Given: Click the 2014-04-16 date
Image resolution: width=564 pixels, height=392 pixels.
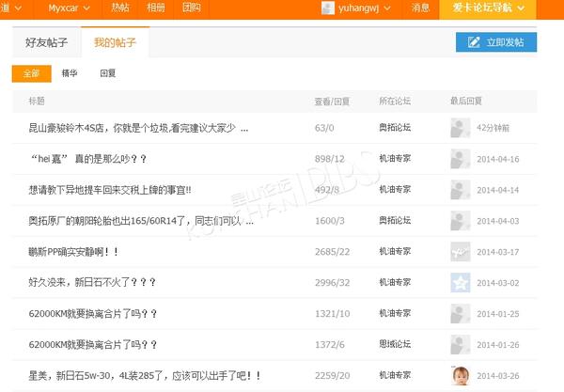Looking at the screenshot, I should point(498,159).
